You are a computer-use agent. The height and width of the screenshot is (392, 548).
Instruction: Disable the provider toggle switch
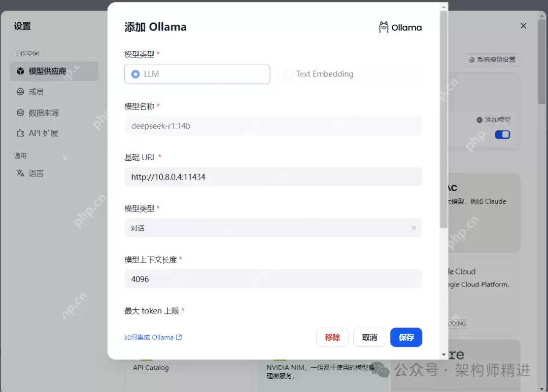click(x=502, y=134)
